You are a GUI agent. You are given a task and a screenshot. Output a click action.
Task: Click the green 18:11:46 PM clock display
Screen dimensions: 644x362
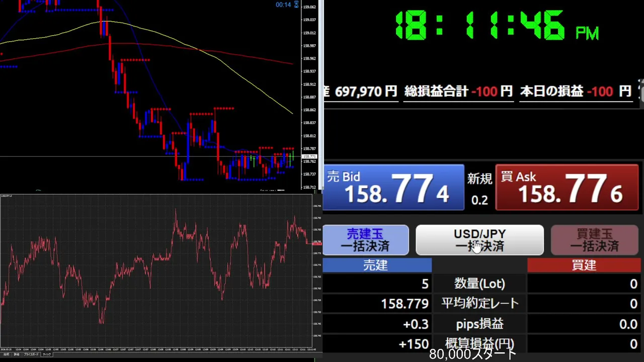(x=497, y=25)
